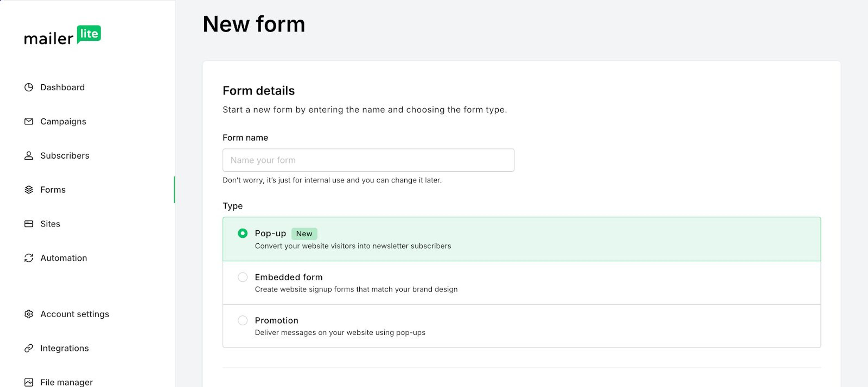
Task: Open the Automation section
Action: (64, 258)
